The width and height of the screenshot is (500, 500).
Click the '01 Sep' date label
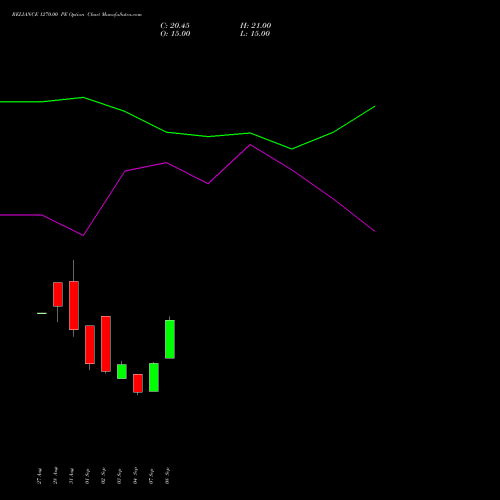click(x=87, y=476)
